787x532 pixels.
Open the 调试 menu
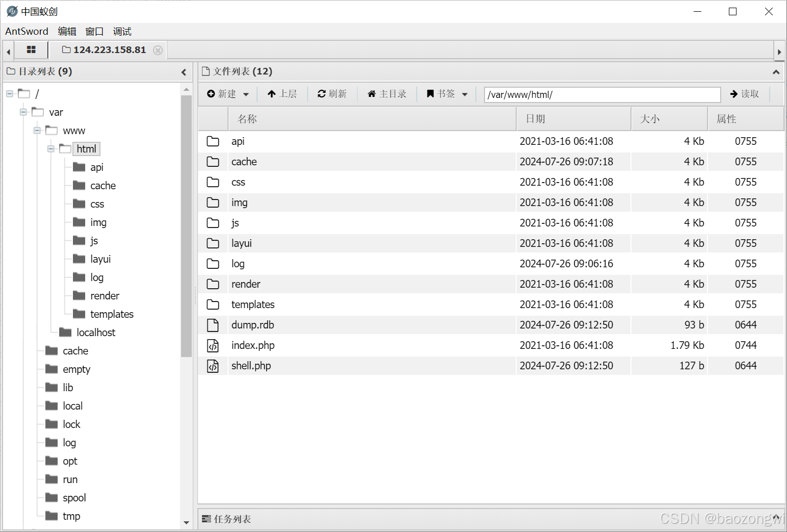[122, 31]
